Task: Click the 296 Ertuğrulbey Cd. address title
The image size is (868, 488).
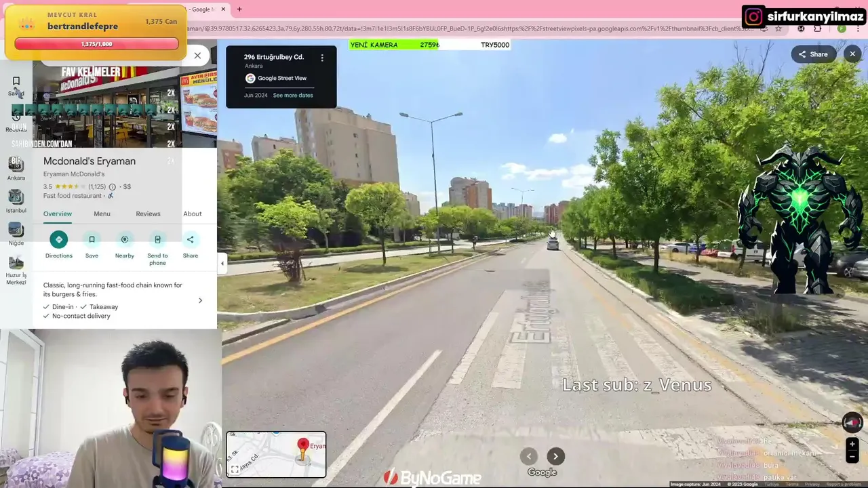Action: point(274,57)
